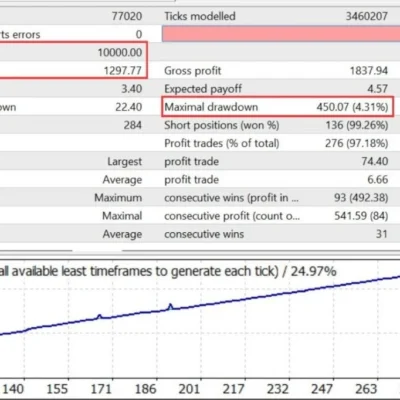Click the chart axis label 201
Image resolution: width=400 pixels, height=400 pixels.
pyautogui.click(x=189, y=389)
